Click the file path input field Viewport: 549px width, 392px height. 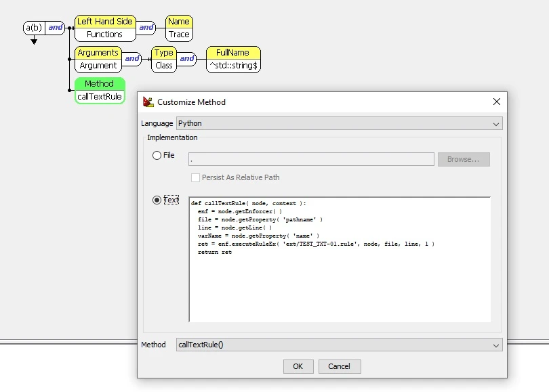pyautogui.click(x=311, y=159)
